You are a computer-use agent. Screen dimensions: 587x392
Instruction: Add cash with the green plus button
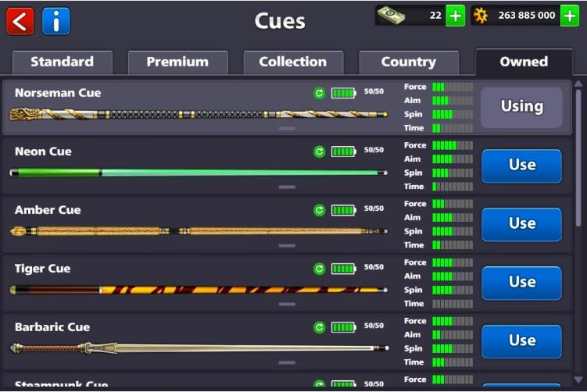(x=455, y=16)
